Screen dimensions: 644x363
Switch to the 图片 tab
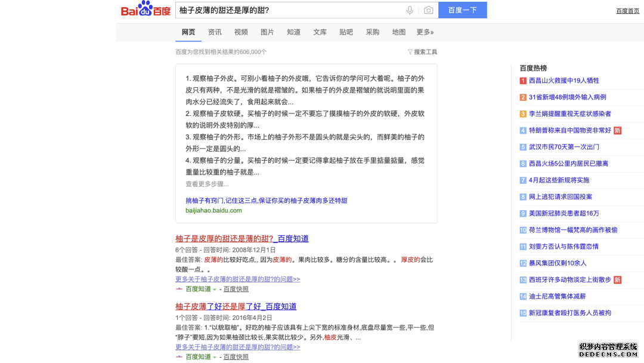tap(267, 32)
